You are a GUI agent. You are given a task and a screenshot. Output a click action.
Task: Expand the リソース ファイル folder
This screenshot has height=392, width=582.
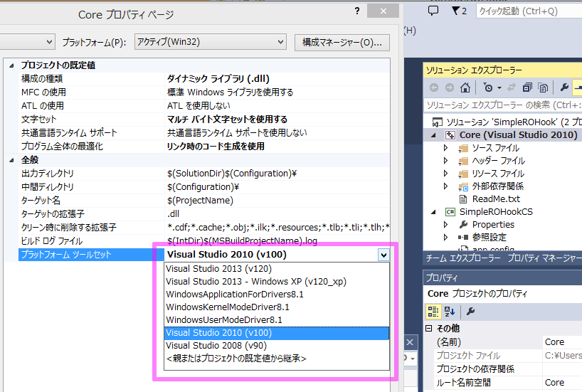446,174
